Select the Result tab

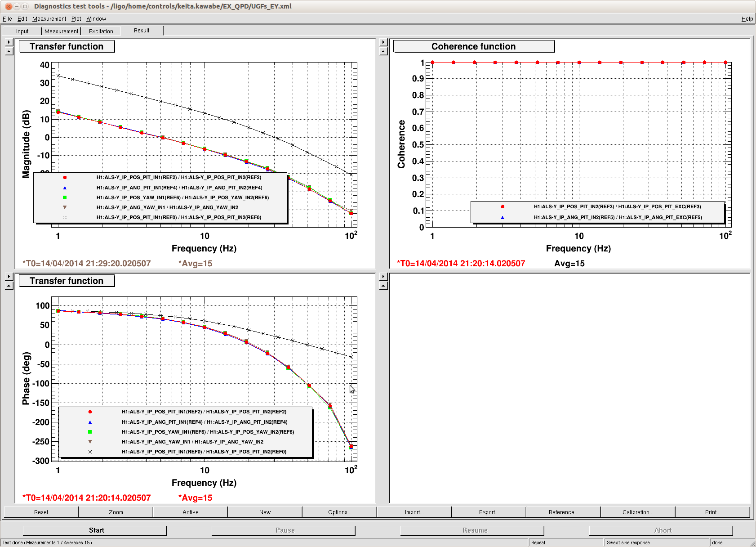coord(142,31)
